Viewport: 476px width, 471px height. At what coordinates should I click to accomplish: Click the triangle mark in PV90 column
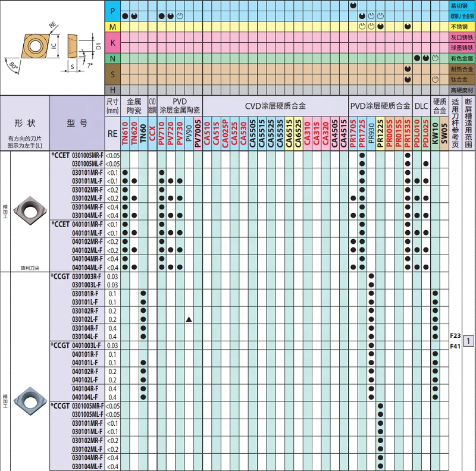click(189, 319)
